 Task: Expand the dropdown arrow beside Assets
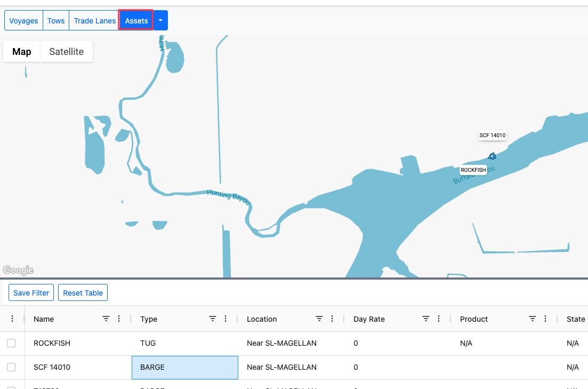[160, 21]
